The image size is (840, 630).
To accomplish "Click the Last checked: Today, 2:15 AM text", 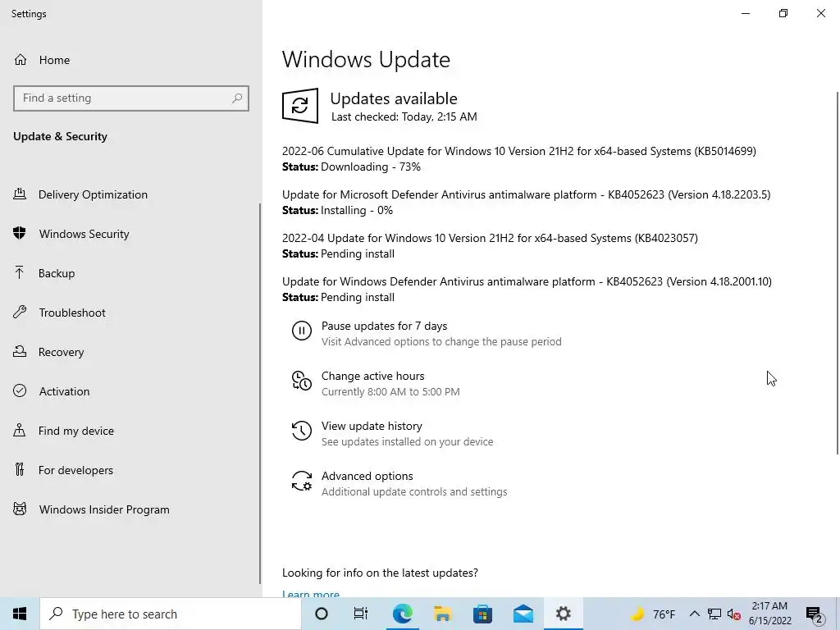I will coord(404,116).
